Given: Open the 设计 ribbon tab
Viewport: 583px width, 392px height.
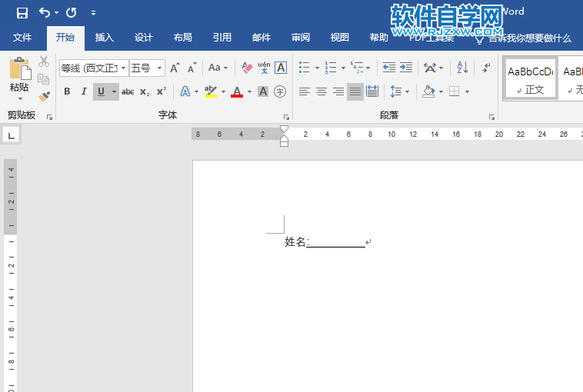Looking at the screenshot, I should coord(144,38).
